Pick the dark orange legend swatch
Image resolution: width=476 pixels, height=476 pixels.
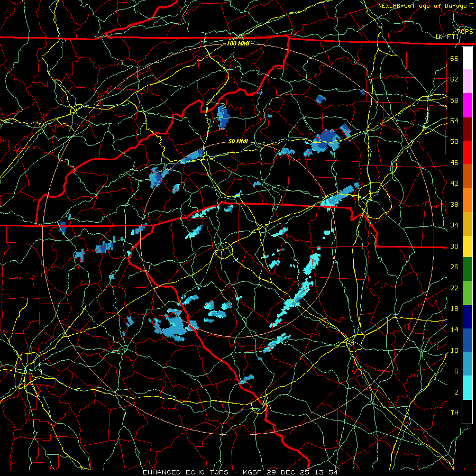467,176
